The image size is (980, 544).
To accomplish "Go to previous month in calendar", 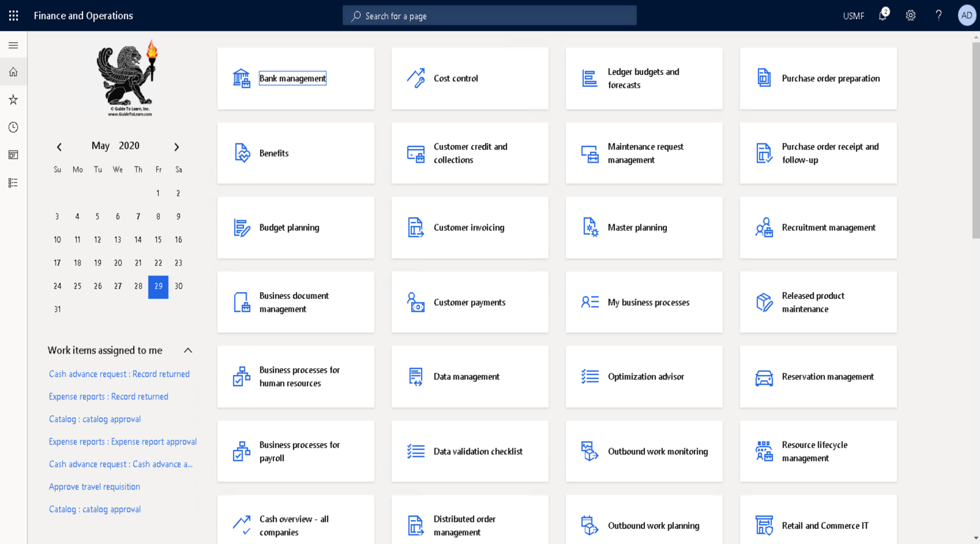I will pyautogui.click(x=59, y=147).
